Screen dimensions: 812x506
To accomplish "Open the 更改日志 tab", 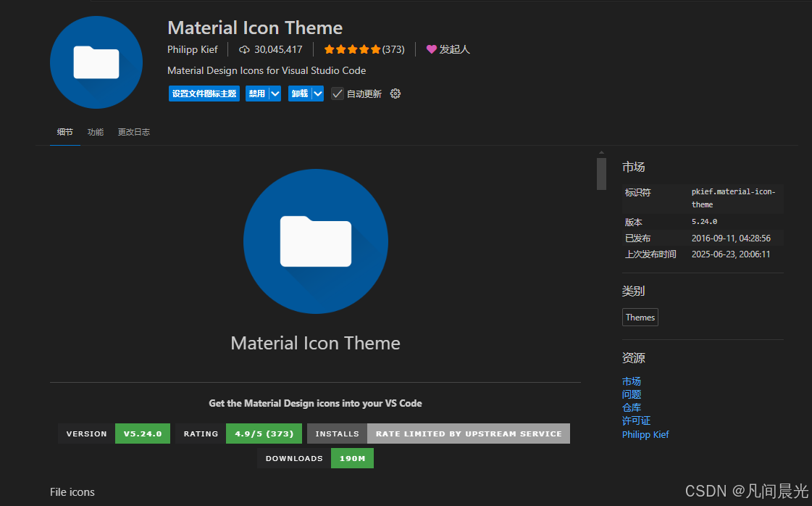I will [133, 132].
